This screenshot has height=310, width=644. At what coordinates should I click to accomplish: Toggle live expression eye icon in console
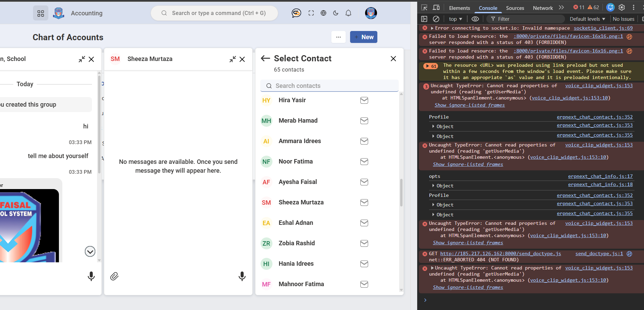coord(475,19)
